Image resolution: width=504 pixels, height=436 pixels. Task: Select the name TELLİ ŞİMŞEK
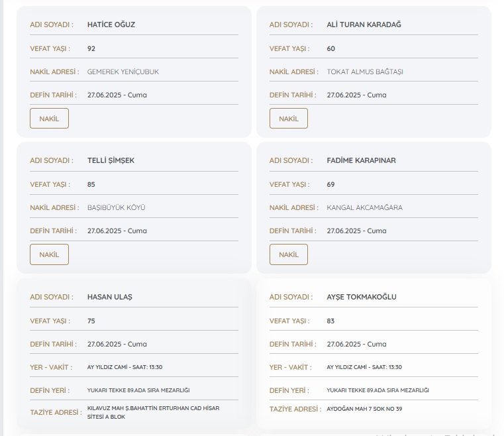tap(111, 160)
